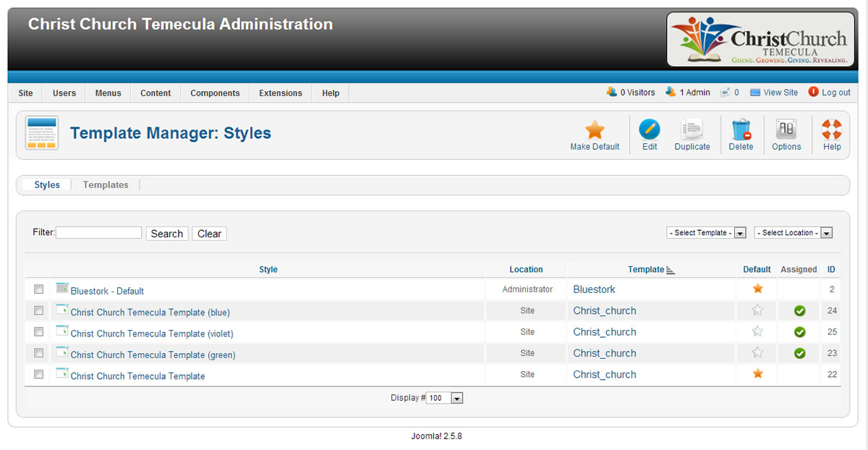Click default star for ID 22 row

point(757,374)
